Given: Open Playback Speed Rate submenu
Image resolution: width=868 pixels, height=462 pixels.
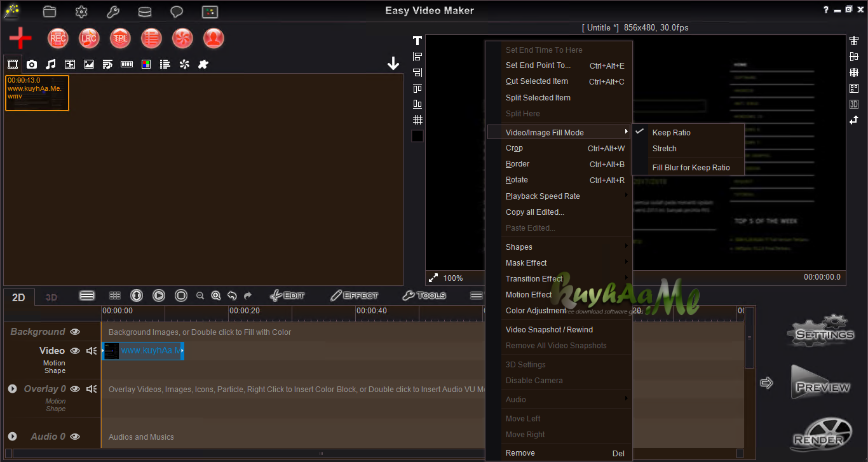Looking at the screenshot, I should (x=559, y=196).
